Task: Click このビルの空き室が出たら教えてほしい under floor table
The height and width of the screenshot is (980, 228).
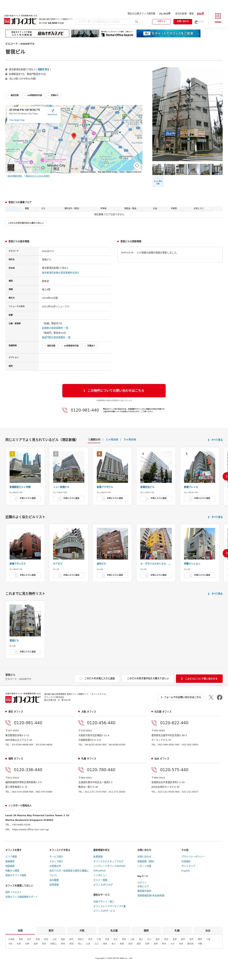Action: 26,223
